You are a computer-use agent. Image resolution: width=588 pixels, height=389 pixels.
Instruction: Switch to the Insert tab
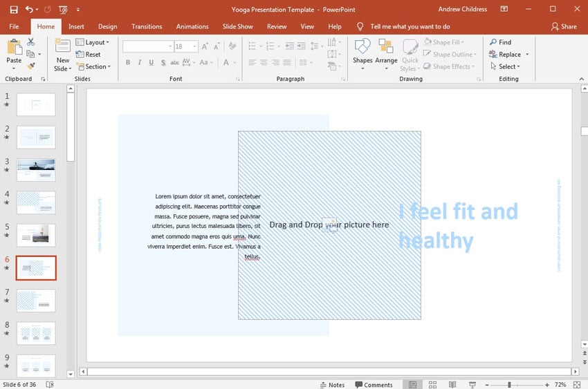tap(76, 26)
